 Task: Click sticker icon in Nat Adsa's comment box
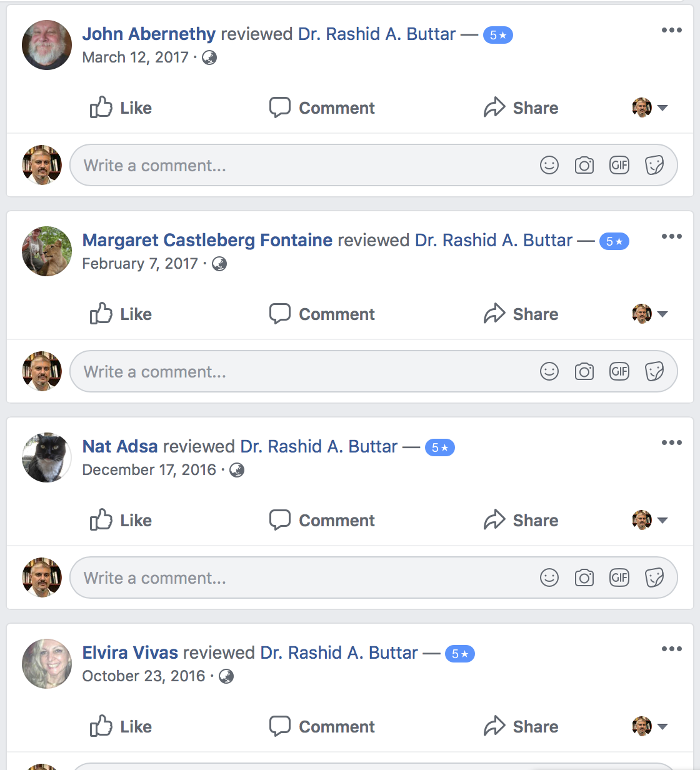654,578
